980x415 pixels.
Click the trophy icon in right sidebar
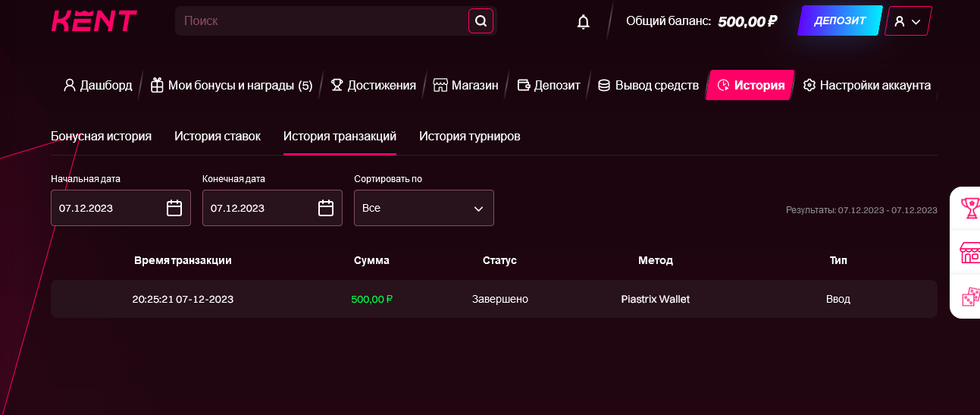coord(969,207)
